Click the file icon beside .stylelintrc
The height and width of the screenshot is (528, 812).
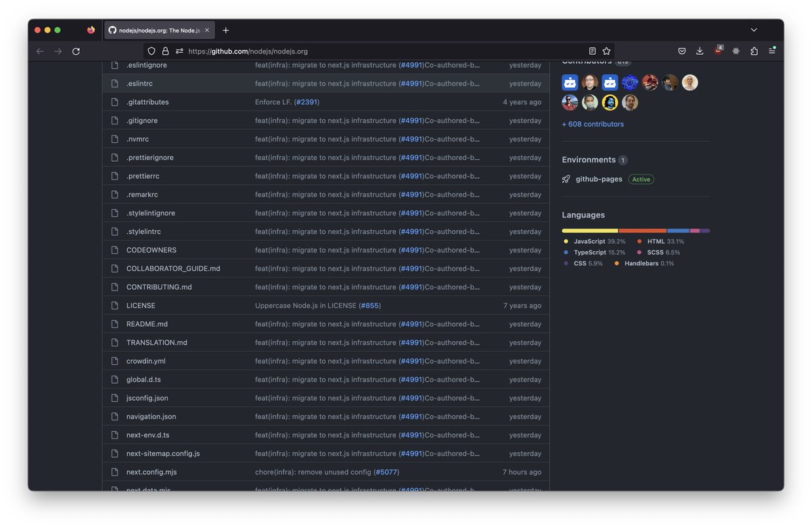[114, 232]
